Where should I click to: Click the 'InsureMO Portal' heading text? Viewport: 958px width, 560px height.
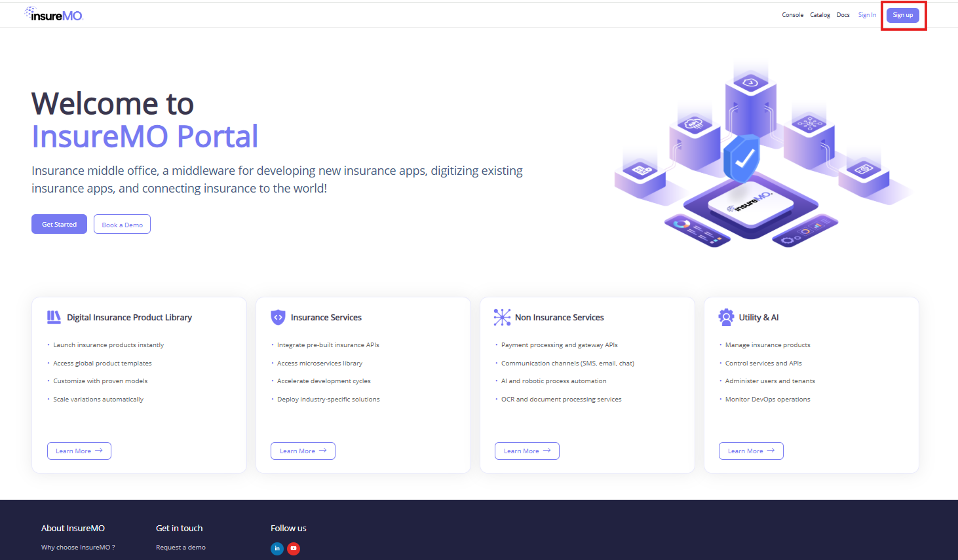pos(145,136)
